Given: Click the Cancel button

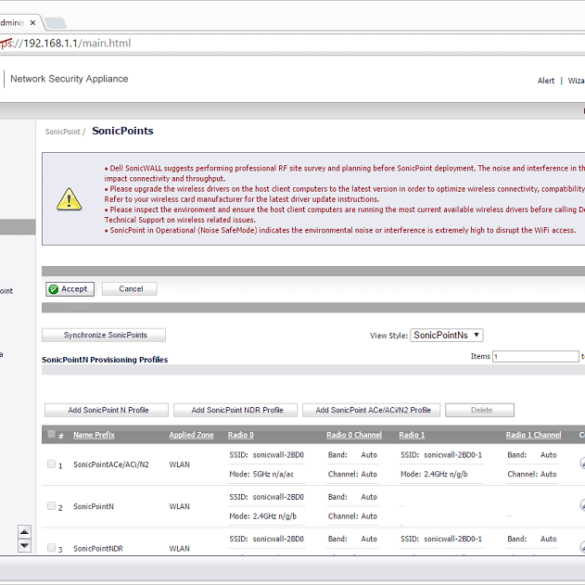Looking at the screenshot, I should (129, 289).
